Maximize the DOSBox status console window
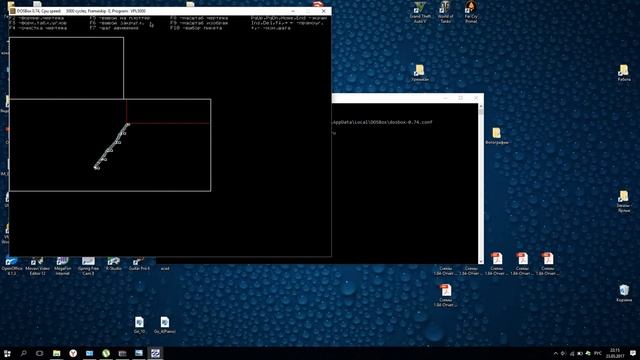This screenshot has width=640, height=360. (460, 98)
